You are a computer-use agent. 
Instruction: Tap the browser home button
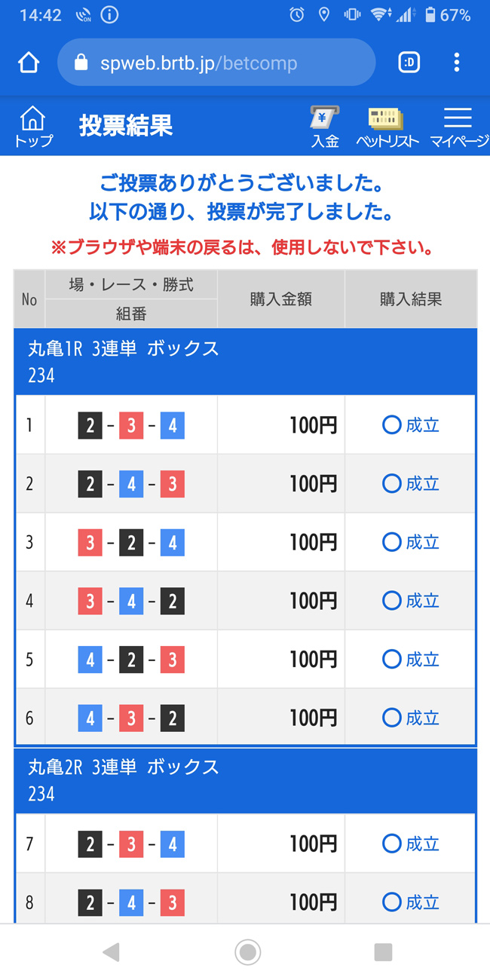pos(29,63)
